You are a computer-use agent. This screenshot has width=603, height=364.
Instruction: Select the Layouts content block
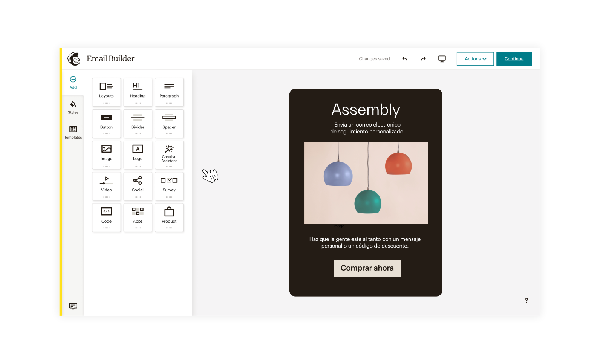(106, 92)
